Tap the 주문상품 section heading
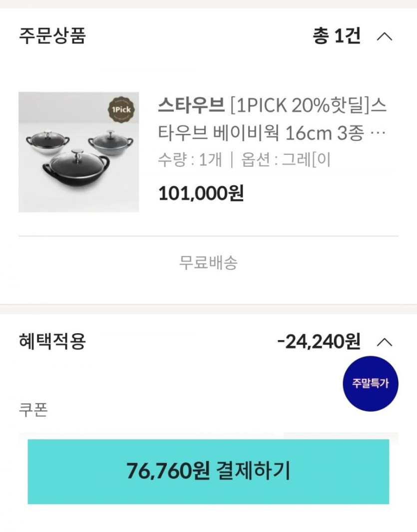 (52, 36)
